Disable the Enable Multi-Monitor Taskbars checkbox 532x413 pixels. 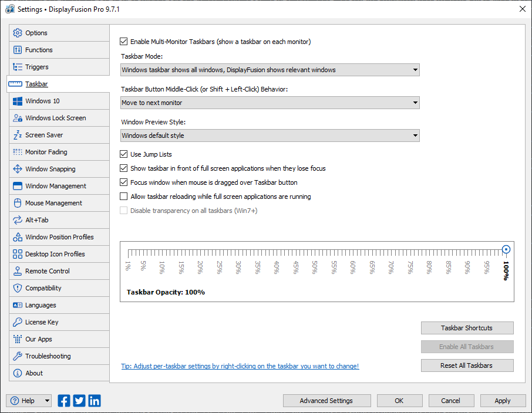pos(124,42)
